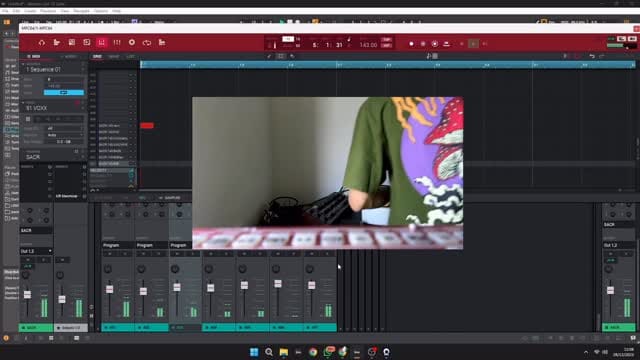Open the channel mixer three-vertical-bars icon
The height and width of the screenshot is (360, 640).
click(117, 42)
